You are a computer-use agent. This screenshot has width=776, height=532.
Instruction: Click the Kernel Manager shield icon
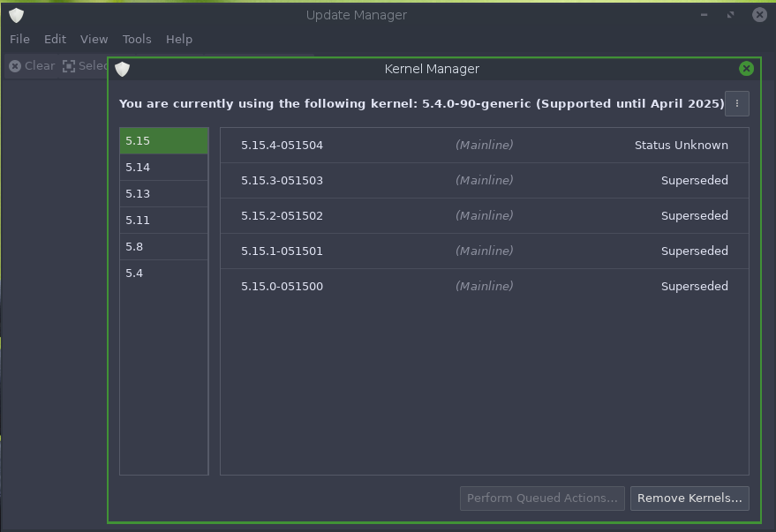[122, 69]
